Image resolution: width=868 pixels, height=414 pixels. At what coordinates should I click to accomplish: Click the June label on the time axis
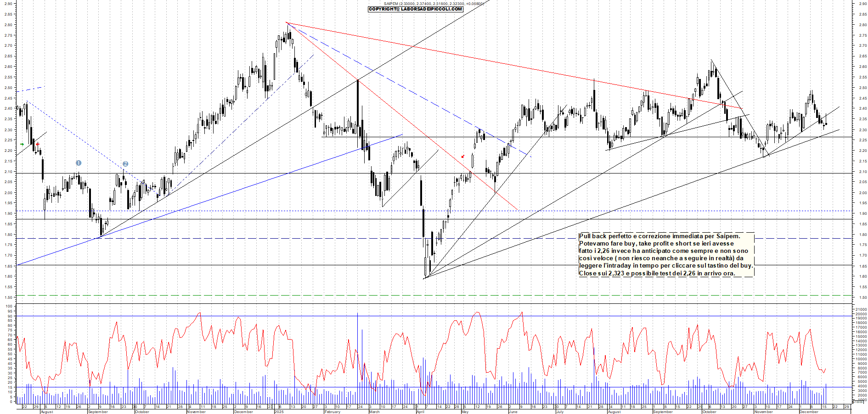513,412
